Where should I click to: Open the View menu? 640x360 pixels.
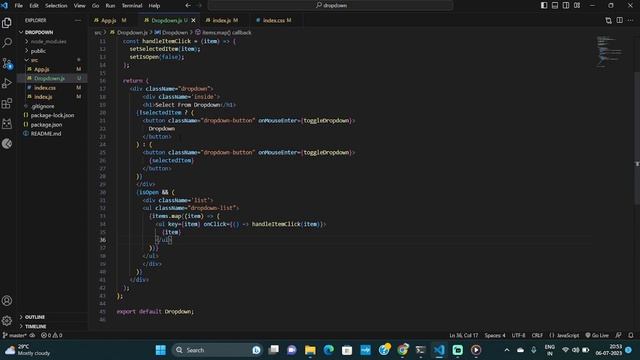[80, 6]
